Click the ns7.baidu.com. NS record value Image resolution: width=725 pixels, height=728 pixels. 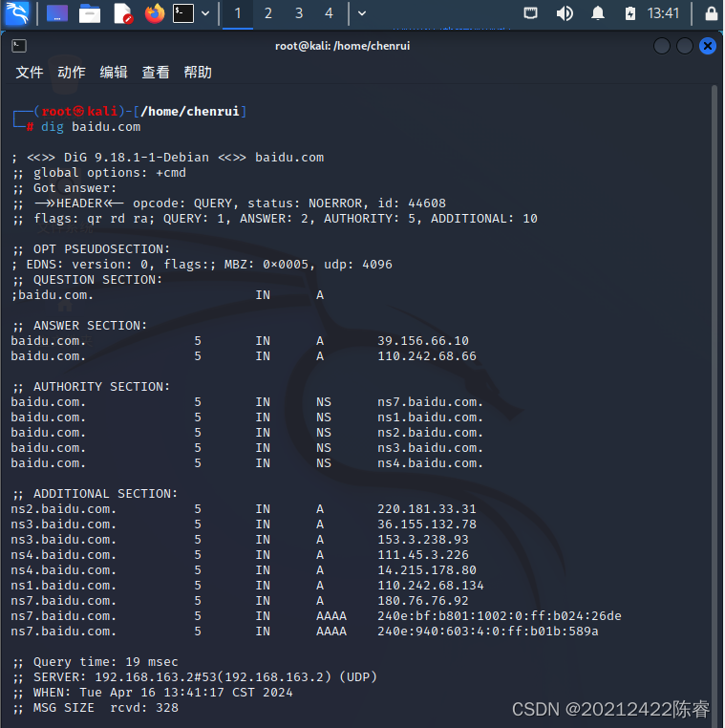(430, 402)
